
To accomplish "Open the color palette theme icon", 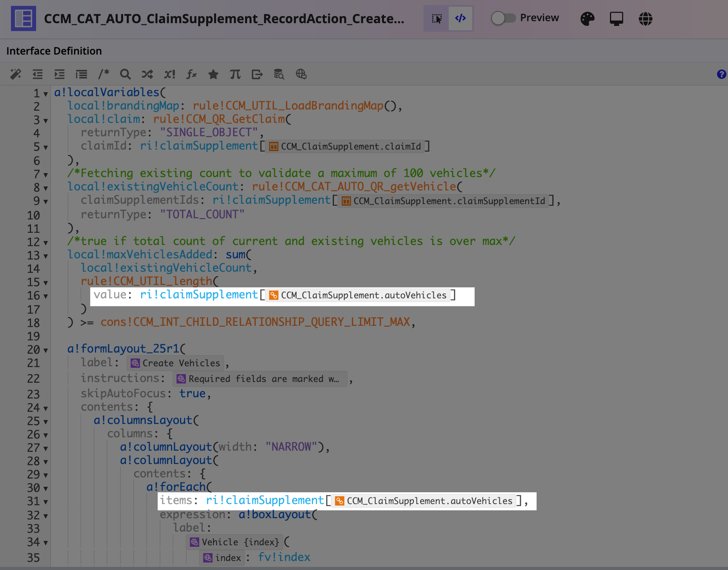I will (x=587, y=18).
